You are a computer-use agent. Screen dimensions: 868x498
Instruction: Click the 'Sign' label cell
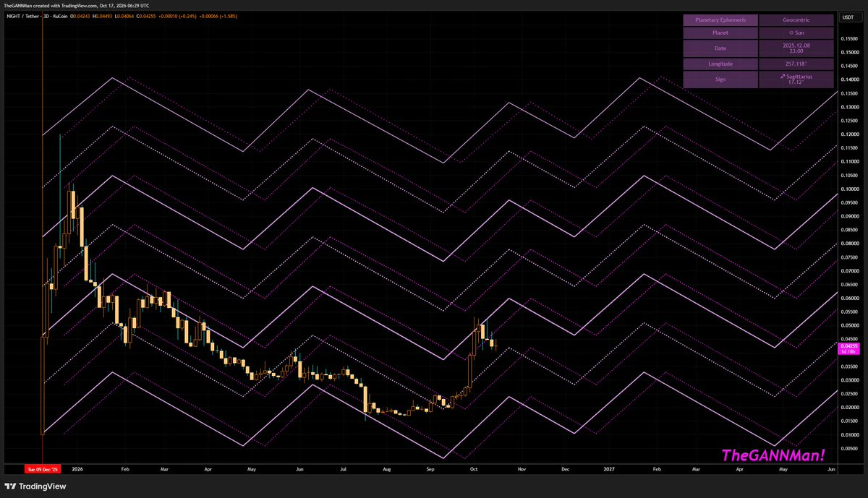[720, 80]
